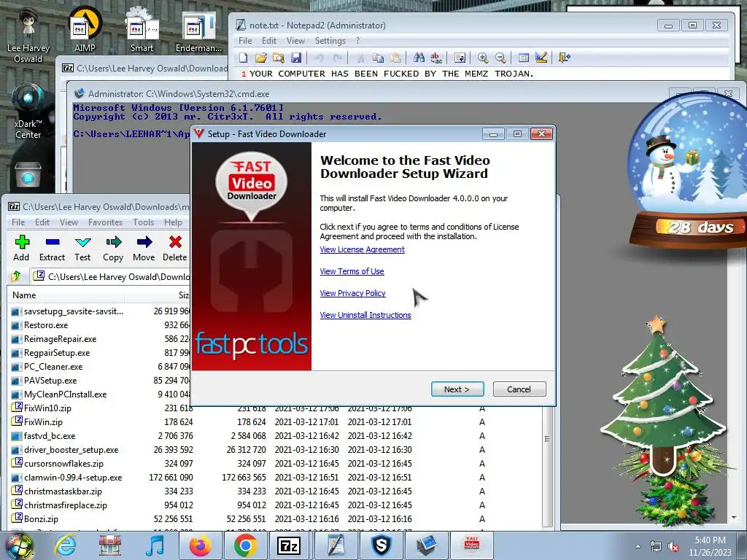This screenshot has width=747, height=560.
Task: Click 7-Zip taskbar button
Action: pyautogui.click(x=290, y=545)
